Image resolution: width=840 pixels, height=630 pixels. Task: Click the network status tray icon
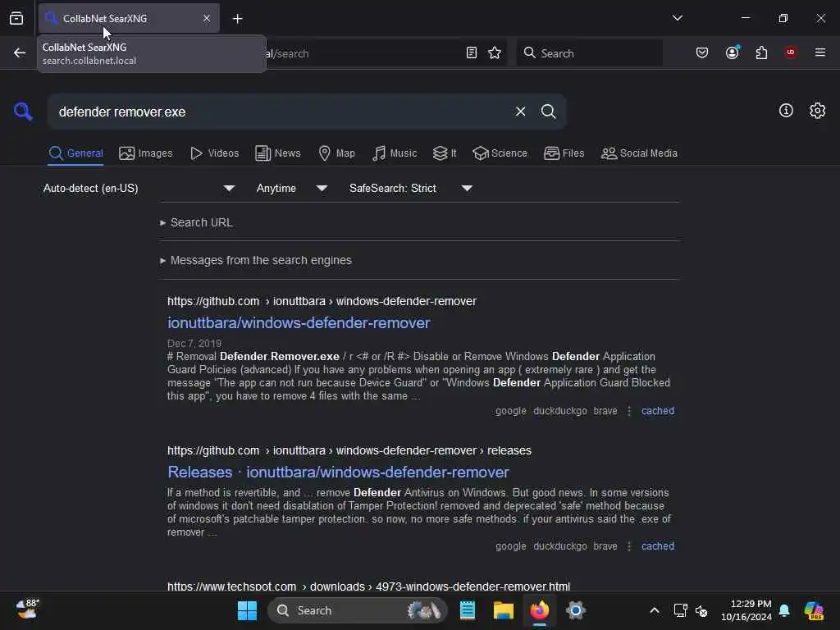pyautogui.click(x=680, y=610)
